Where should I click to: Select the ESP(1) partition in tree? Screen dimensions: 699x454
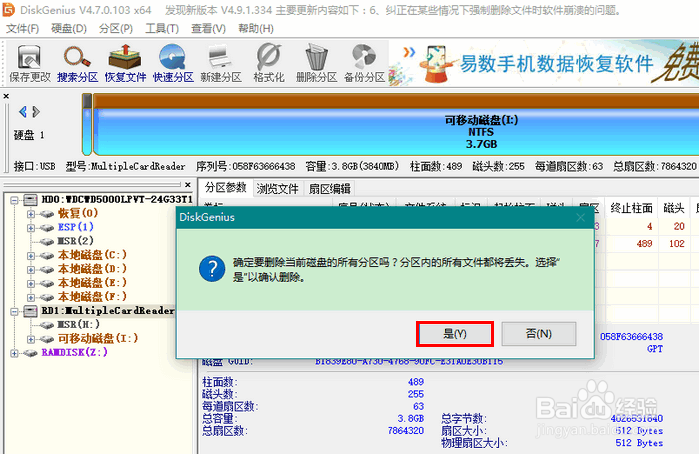click(75, 227)
